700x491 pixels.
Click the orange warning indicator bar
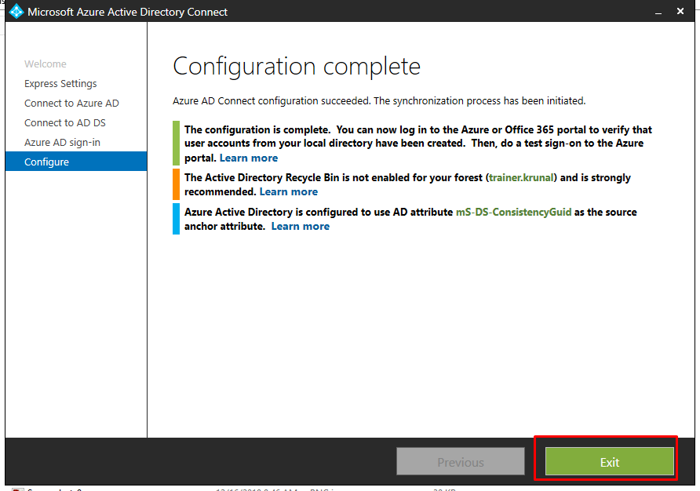(x=176, y=185)
